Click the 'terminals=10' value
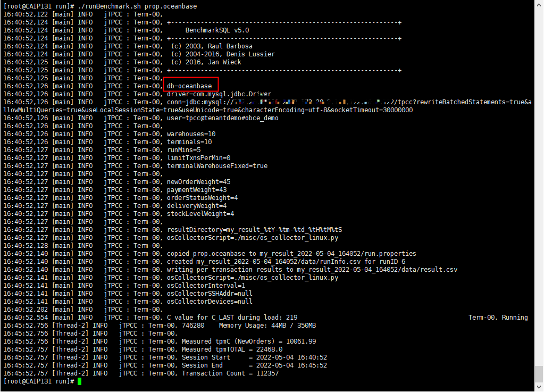 tap(189, 142)
